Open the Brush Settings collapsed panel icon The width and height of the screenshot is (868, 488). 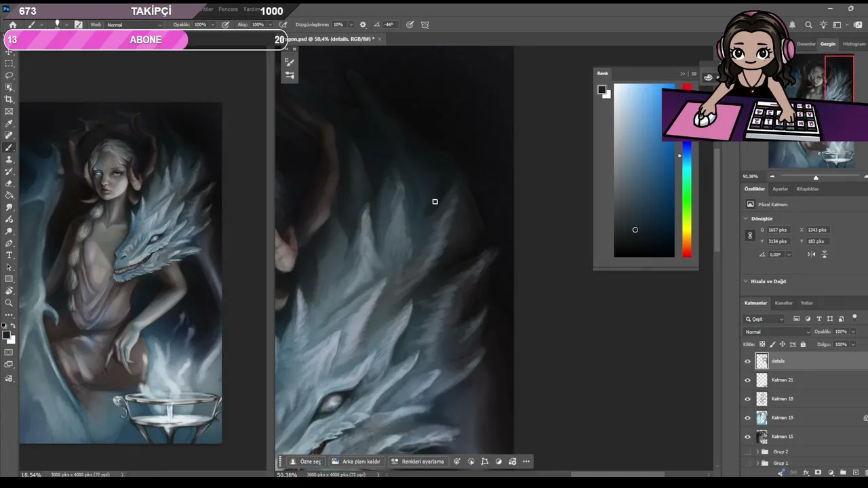290,62
